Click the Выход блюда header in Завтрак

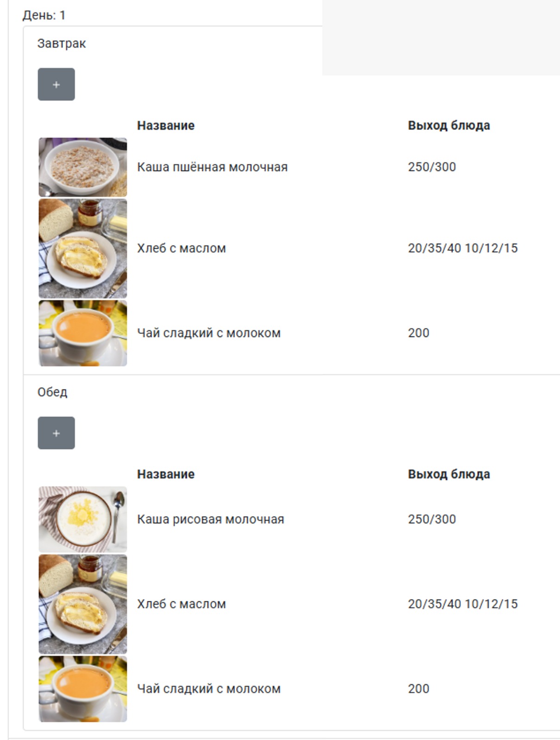pos(449,125)
